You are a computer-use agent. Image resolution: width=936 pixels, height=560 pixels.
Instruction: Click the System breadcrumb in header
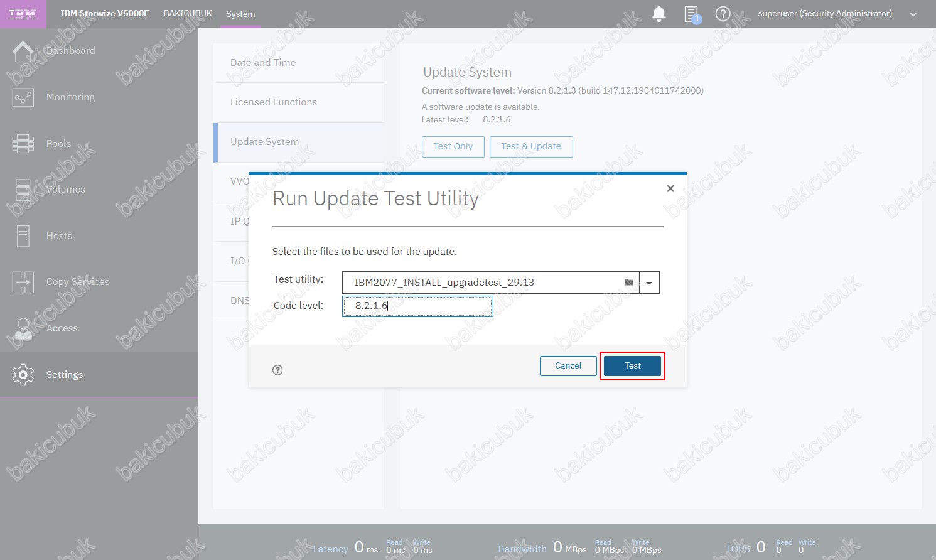tap(240, 14)
